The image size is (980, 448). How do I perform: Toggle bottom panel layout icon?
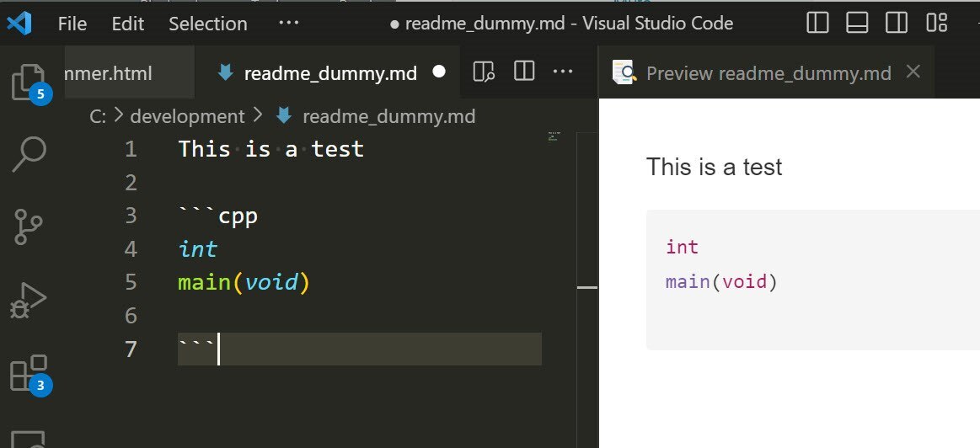click(857, 23)
